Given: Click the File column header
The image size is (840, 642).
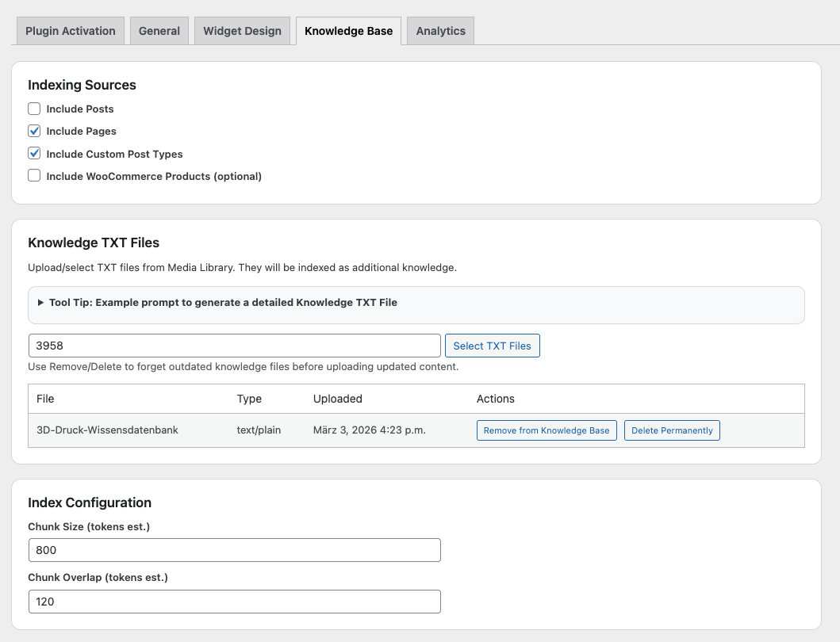Looking at the screenshot, I should [x=45, y=399].
